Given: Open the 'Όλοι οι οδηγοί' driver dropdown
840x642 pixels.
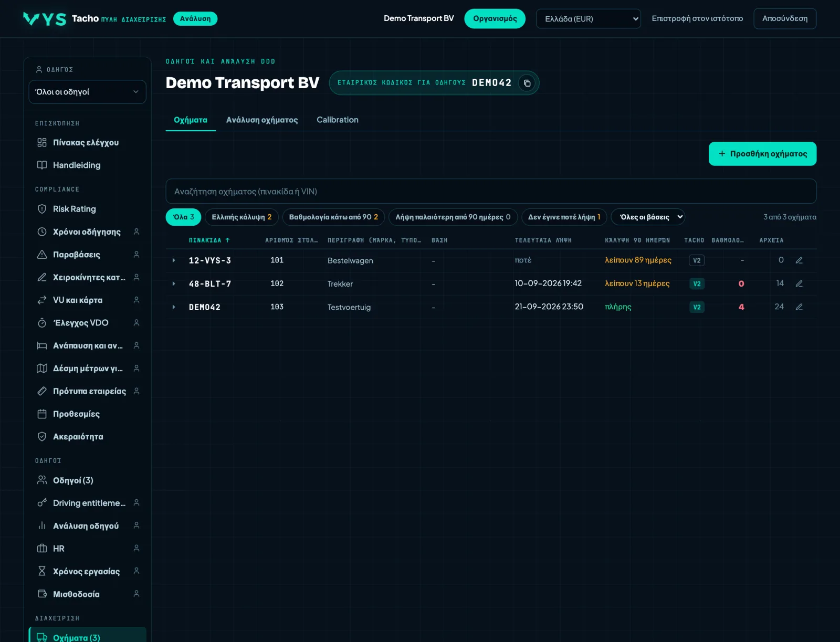Looking at the screenshot, I should pos(87,92).
